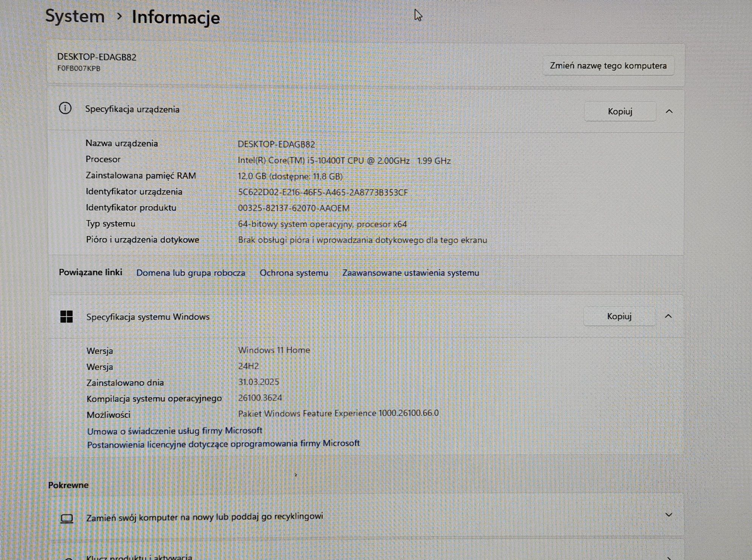Click the Pokrewne section heading
Image resolution: width=752 pixels, height=560 pixels.
(68, 485)
